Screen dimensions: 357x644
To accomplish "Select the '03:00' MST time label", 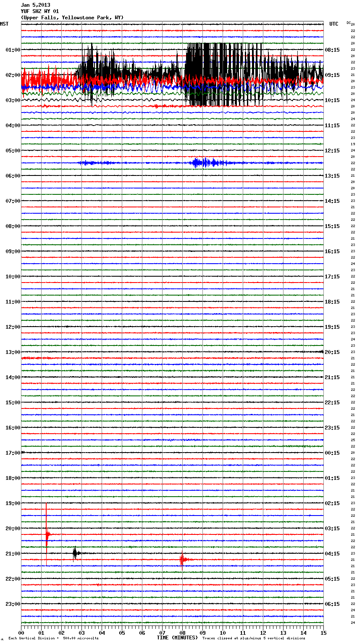I will [13, 100].
